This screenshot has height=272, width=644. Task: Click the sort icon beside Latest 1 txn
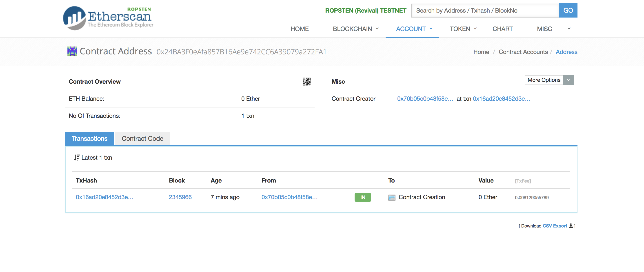click(77, 158)
